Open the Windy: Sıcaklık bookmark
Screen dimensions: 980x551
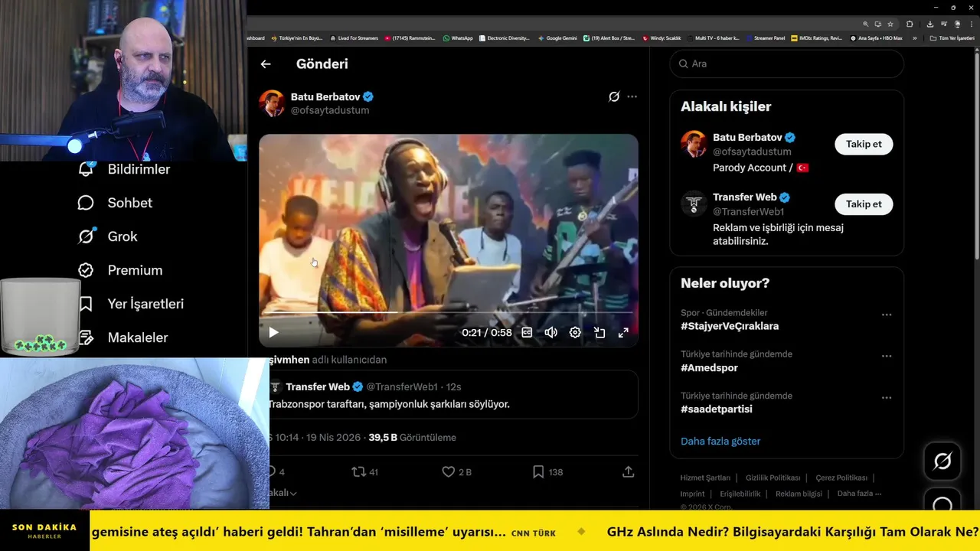(661, 38)
